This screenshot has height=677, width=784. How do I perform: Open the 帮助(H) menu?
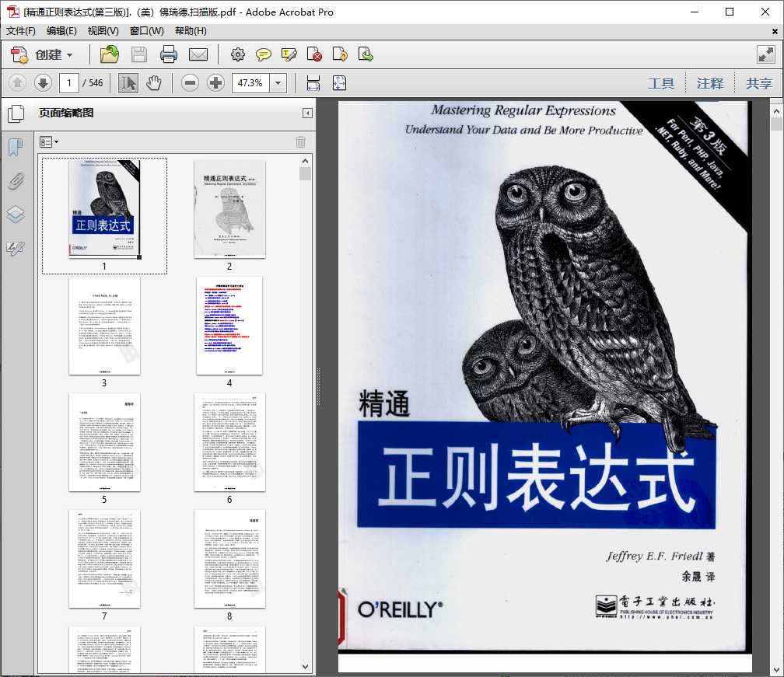click(191, 31)
